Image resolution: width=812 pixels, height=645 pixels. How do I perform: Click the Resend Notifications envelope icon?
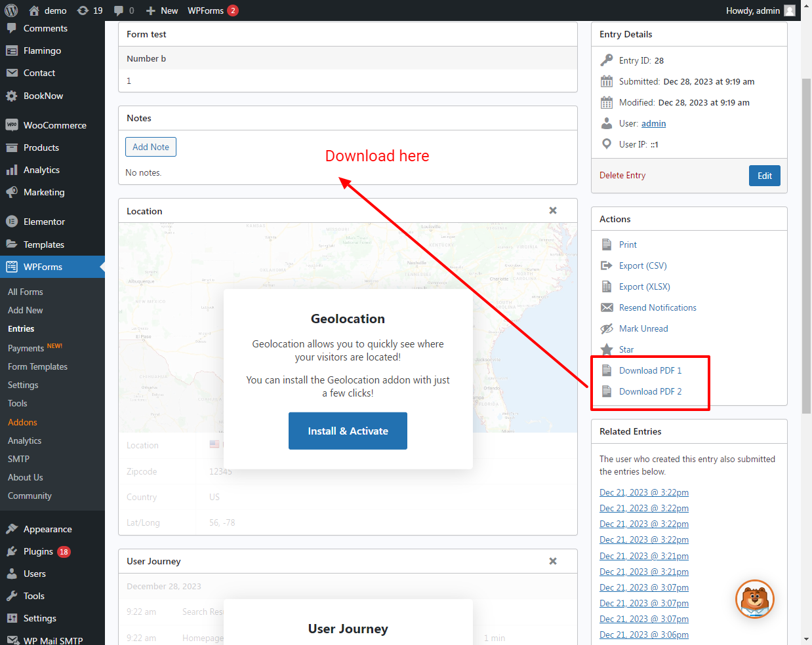607,307
